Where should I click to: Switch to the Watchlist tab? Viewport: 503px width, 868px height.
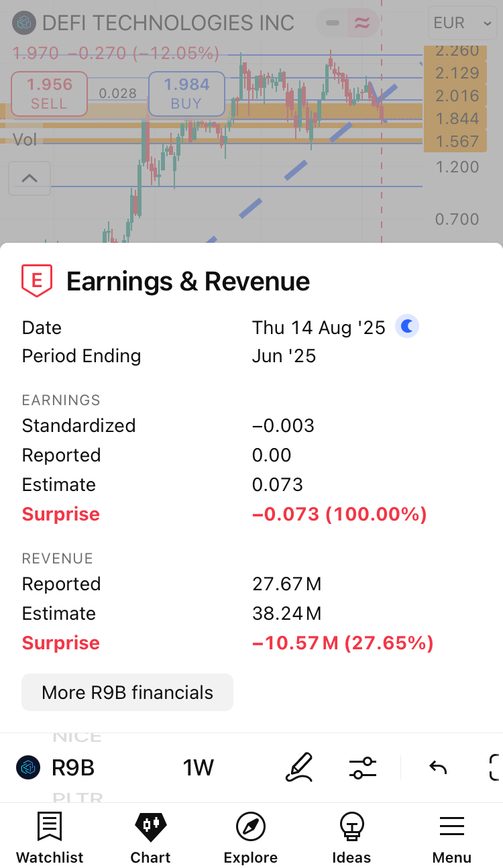50,837
